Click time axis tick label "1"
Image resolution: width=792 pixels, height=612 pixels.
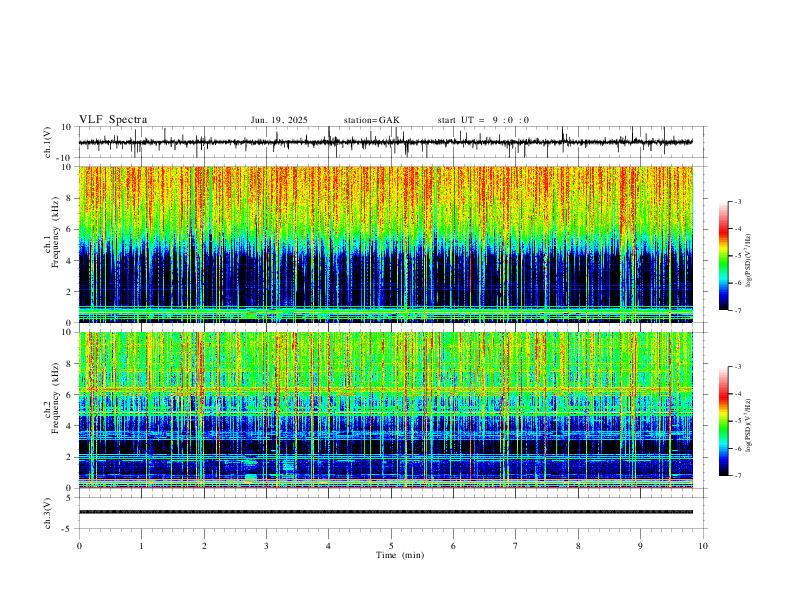(141, 546)
